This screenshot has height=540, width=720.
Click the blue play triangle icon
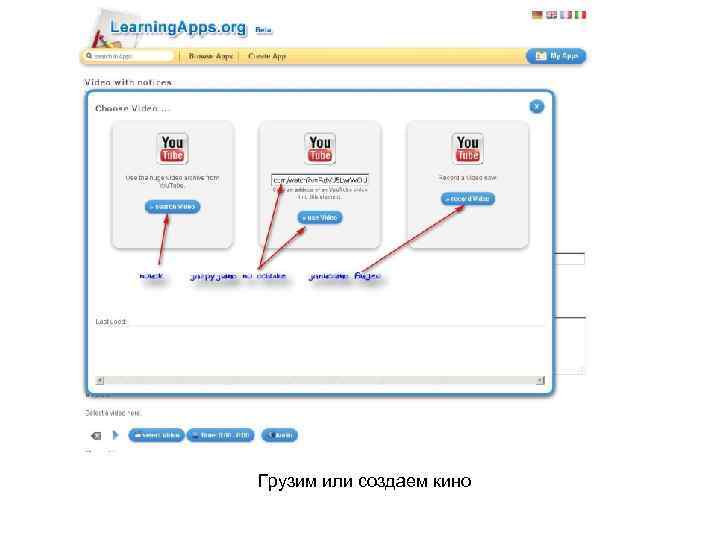click(115, 435)
